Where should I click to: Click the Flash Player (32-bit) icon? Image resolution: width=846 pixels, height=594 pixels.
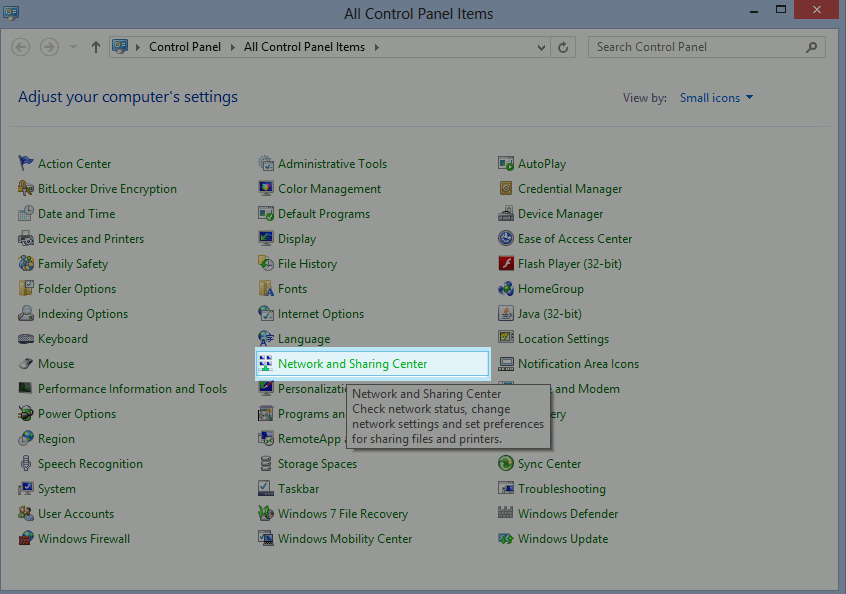click(x=507, y=264)
